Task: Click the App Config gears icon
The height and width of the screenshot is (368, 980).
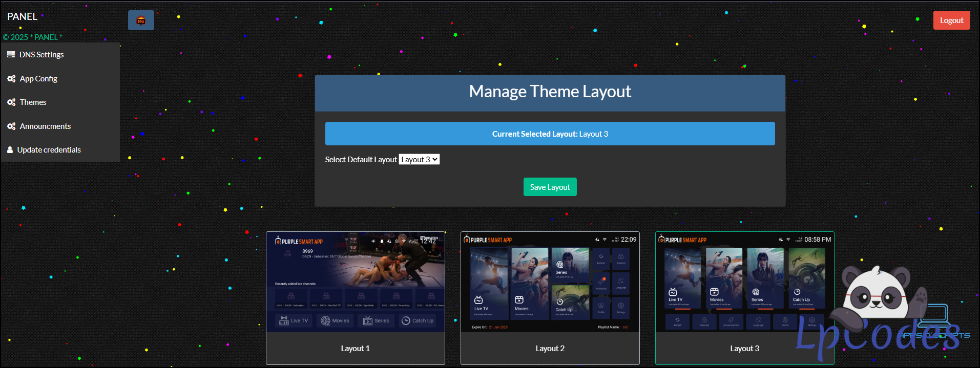Action: click(x=11, y=79)
